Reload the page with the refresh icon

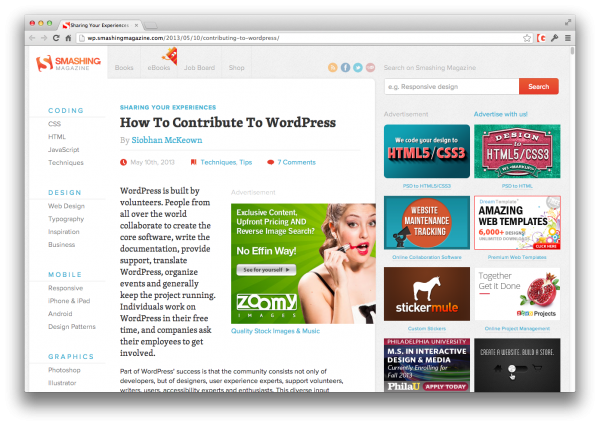tap(56, 38)
